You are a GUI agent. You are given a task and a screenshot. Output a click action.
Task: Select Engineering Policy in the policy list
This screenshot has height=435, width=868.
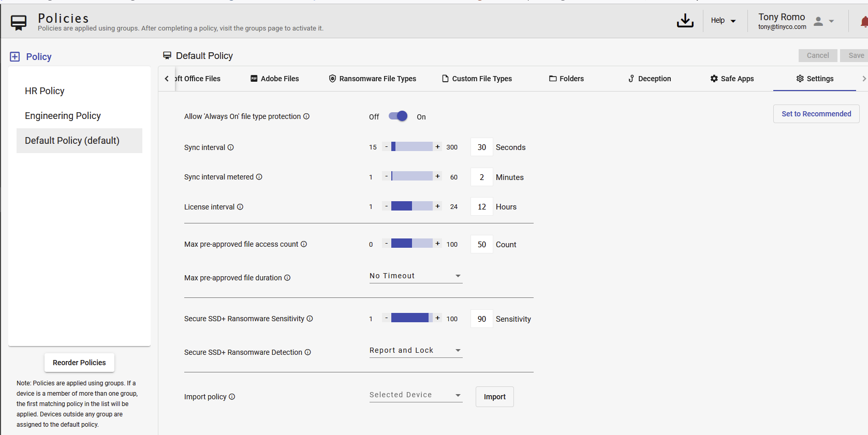pyautogui.click(x=63, y=116)
